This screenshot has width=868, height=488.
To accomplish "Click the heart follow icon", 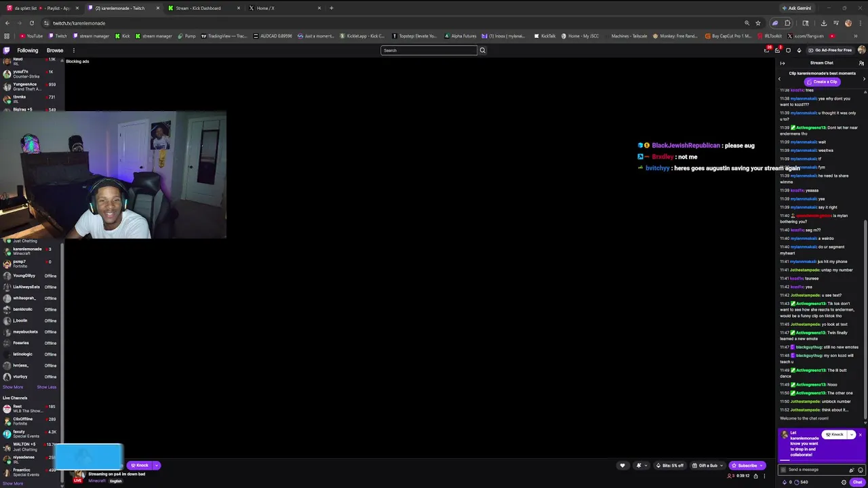I will coord(623,466).
